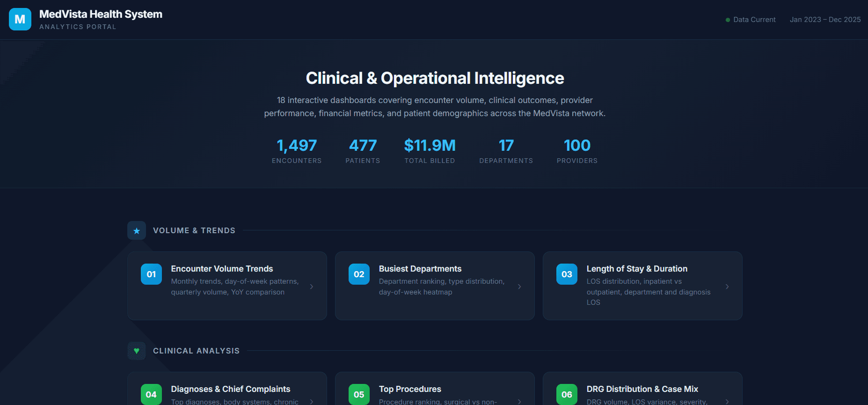The height and width of the screenshot is (405, 868).
Task: Open Encounter Volume Trends via its chevron arrow
Action: pyautogui.click(x=312, y=287)
